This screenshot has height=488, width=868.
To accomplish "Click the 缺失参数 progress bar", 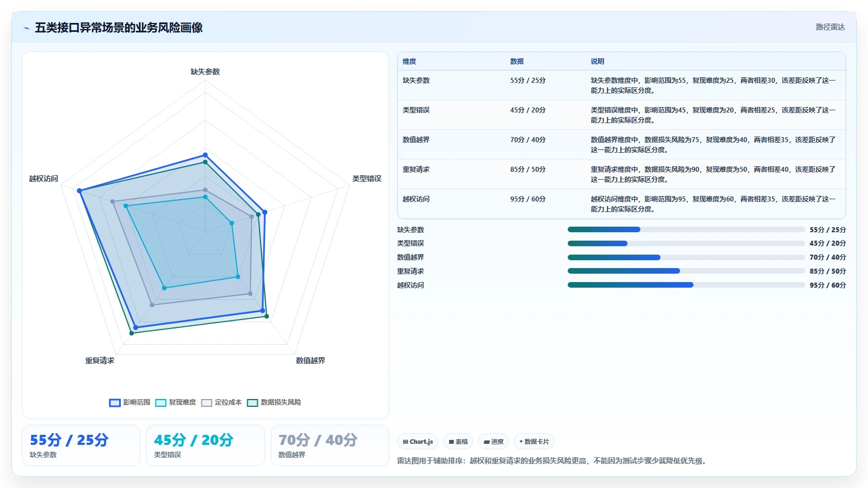I will (x=686, y=229).
